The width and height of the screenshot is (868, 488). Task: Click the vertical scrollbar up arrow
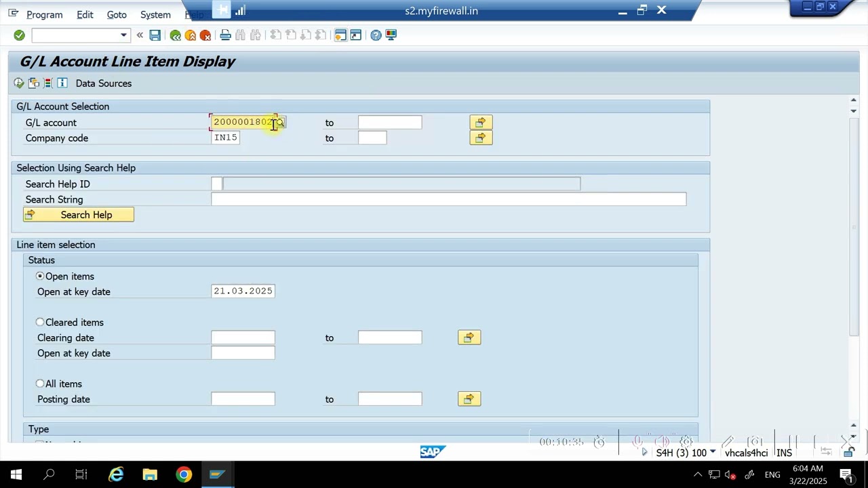click(x=853, y=100)
